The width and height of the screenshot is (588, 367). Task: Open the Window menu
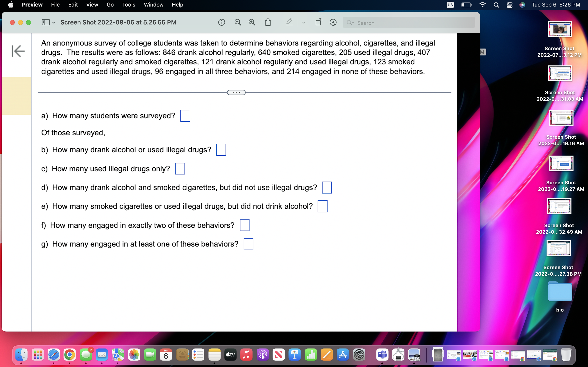[x=153, y=5]
